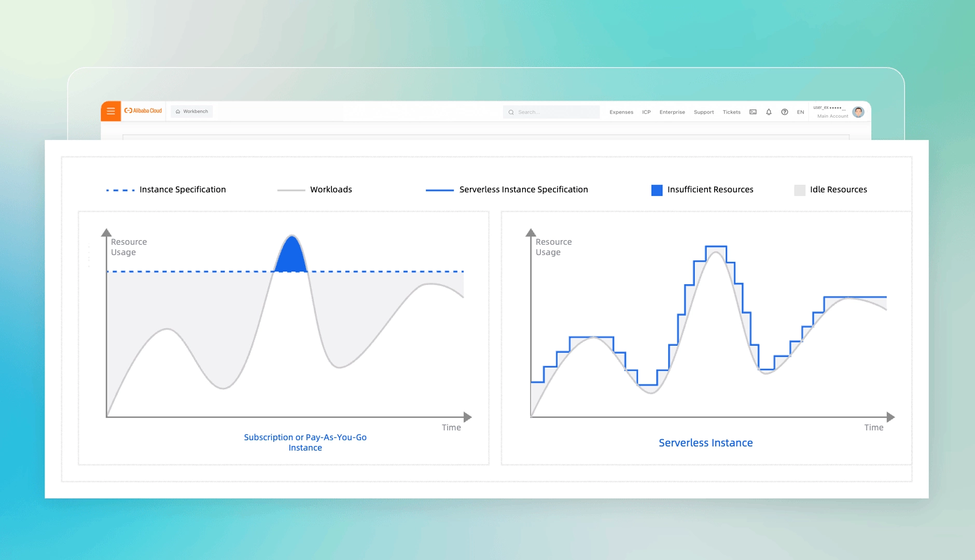Viewport: 975px width, 560px height.
Task: Open the notifications bell
Action: pyautogui.click(x=769, y=112)
